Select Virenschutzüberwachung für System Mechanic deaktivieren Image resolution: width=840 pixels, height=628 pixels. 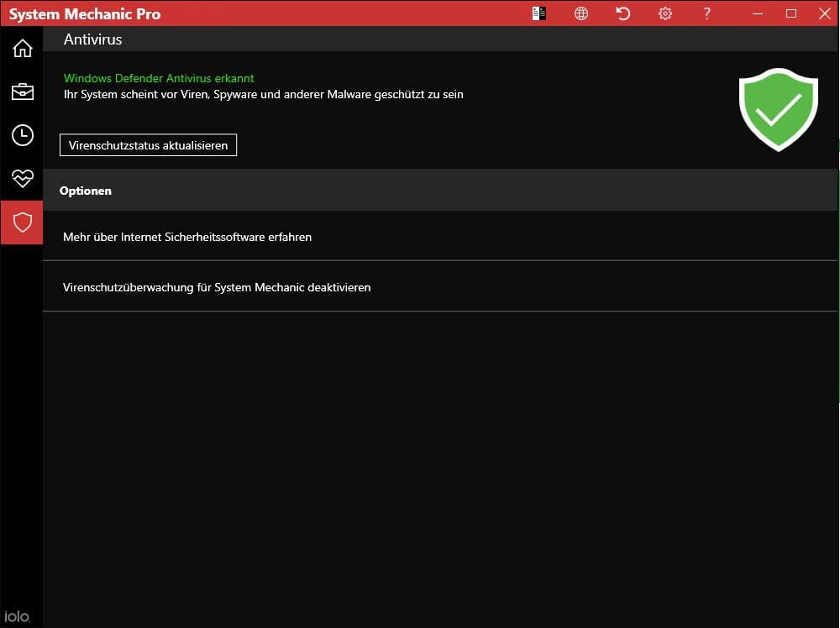[217, 287]
